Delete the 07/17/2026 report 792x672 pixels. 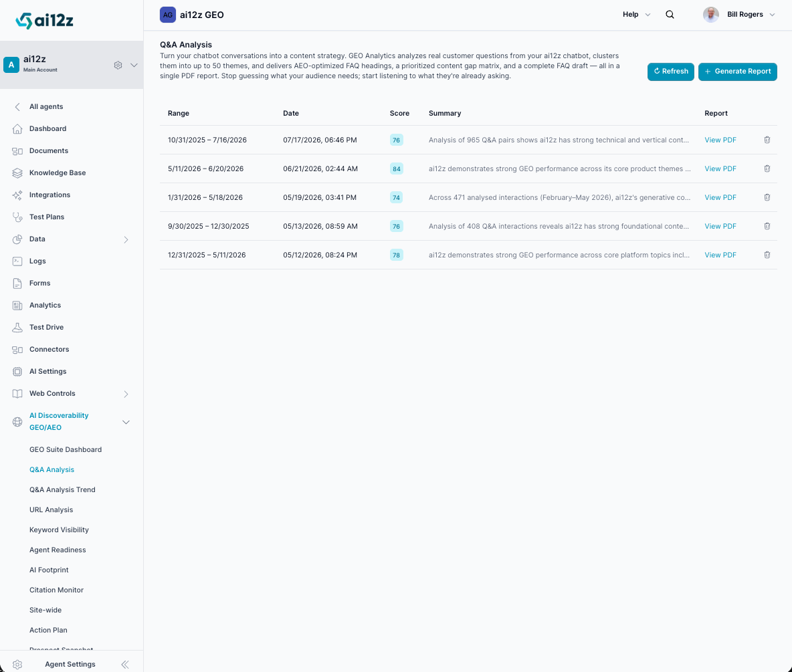767,140
